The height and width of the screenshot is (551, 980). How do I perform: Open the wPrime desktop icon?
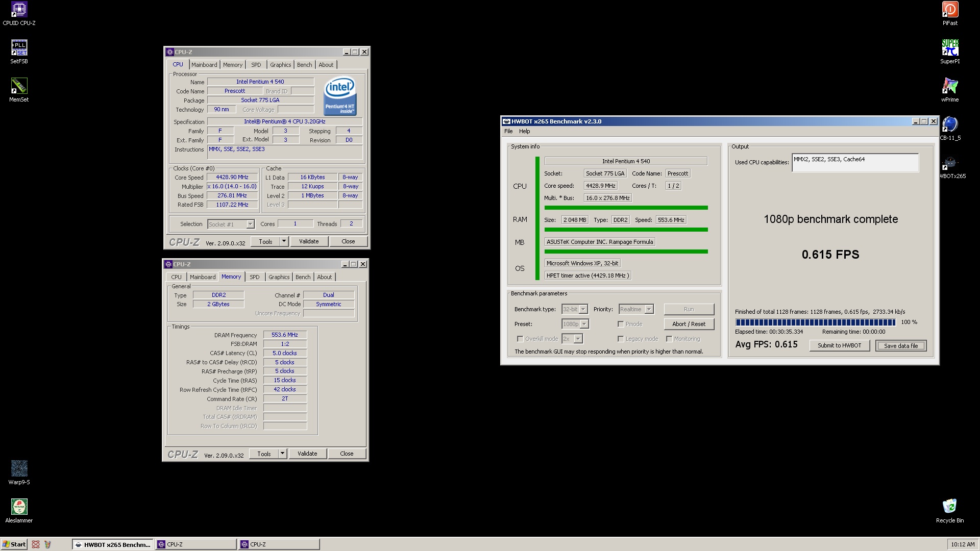950,90
